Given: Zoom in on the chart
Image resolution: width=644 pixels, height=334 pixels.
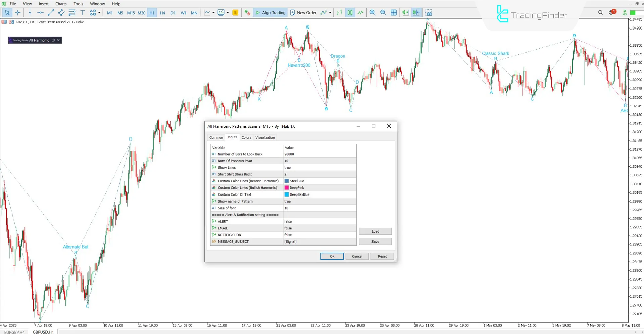Looking at the screenshot, I should pyautogui.click(x=373, y=13).
